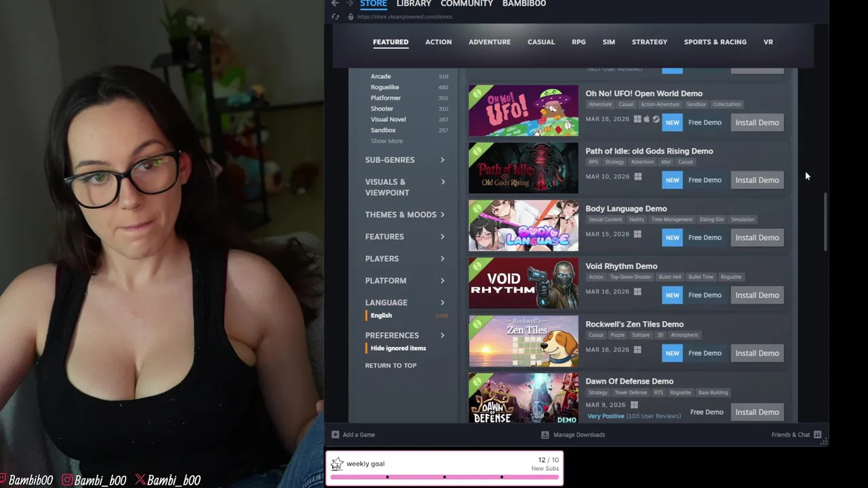Click Windows platform icon for Oh No! UFO!

[637, 119]
